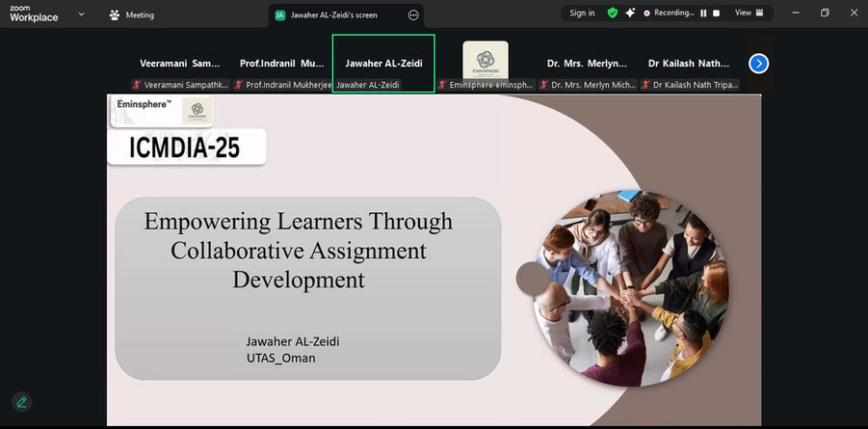
Task: Click the muted mic icon for Eminsphere
Action: 442,85
